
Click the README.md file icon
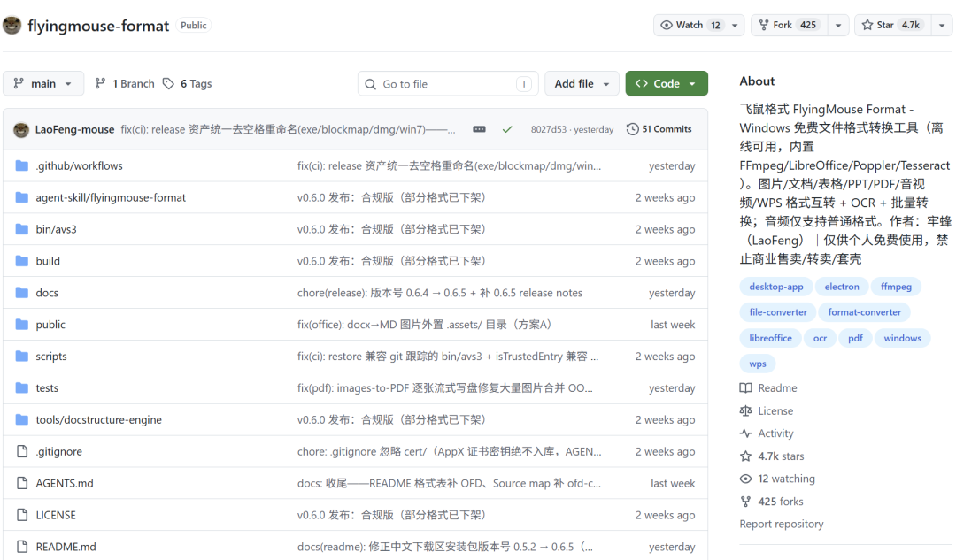pyautogui.click(x=22, y=546)
